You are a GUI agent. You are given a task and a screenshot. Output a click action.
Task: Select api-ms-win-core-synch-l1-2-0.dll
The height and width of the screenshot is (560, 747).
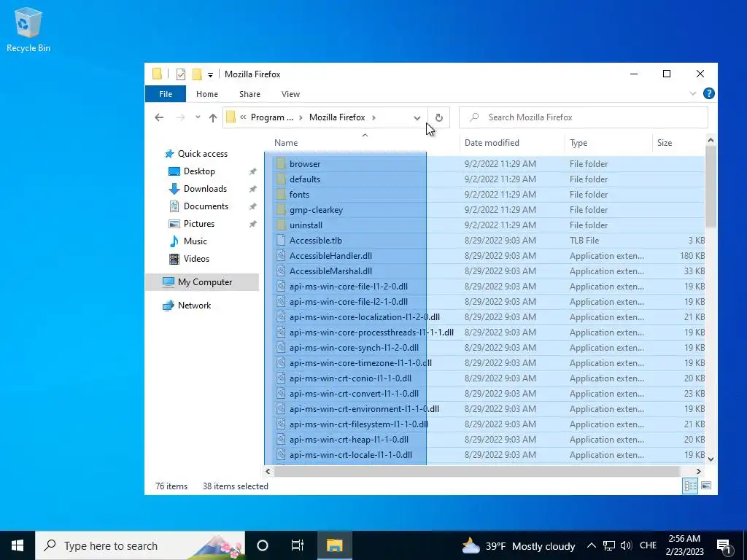(354, 348)
